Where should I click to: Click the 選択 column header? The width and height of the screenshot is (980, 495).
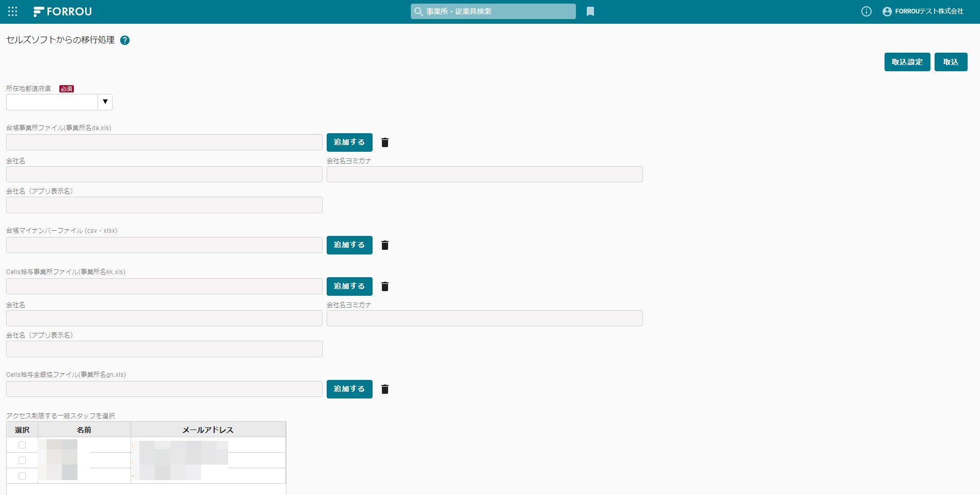22,429
